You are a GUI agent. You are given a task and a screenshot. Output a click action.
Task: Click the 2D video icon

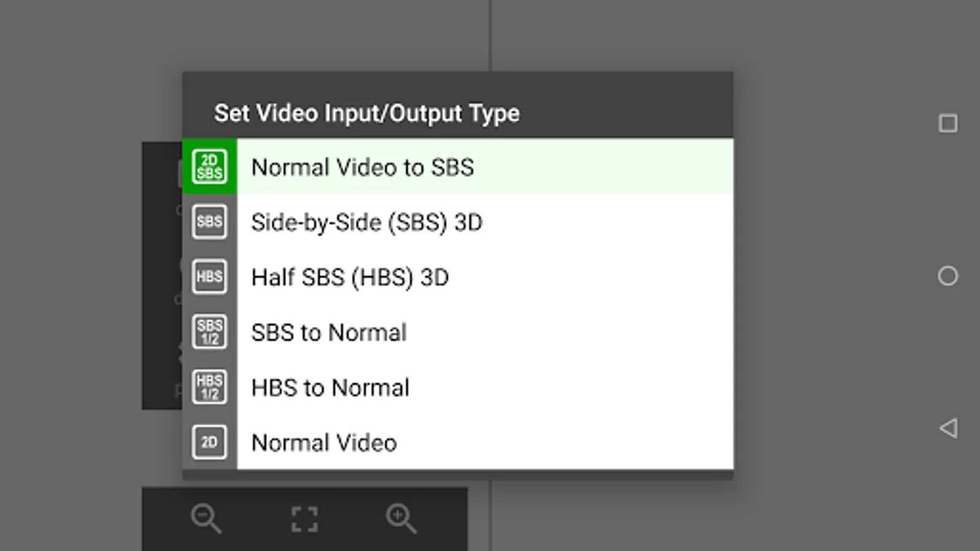pyautogui.click(x=209, y=442)
